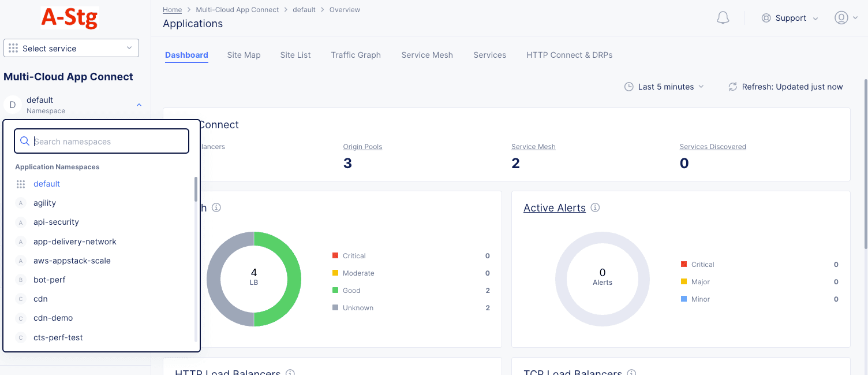Collapse the default namespace selector

139,105
